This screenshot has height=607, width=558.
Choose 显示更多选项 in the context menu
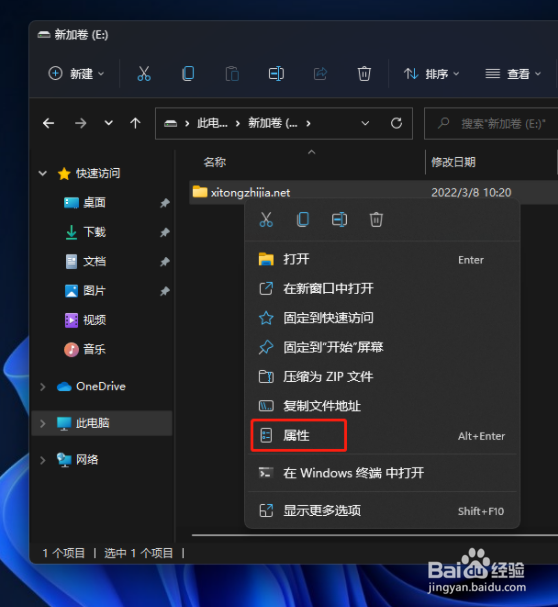point(382,511)
